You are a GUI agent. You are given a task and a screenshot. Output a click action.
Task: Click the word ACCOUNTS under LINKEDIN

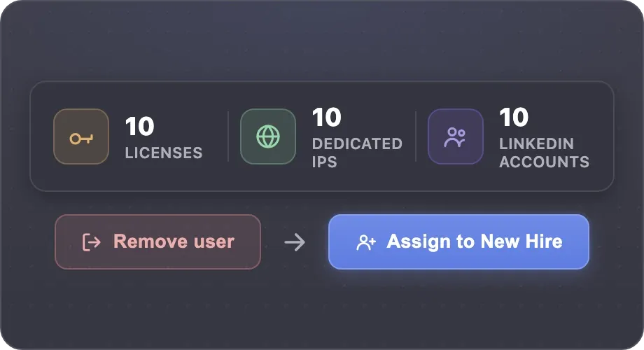pos(544,162)
